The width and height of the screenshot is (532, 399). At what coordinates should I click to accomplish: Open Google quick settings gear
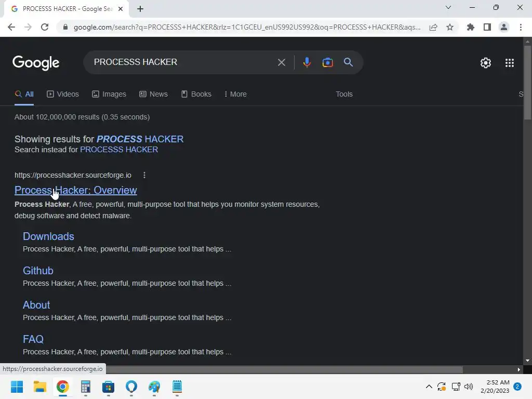click(x=486, y=63)
